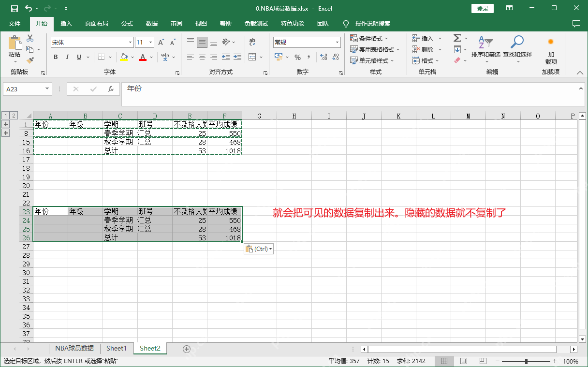Click the cell borders icon
Viewport: 588px width, 367px height.
[x=101, y=57]
